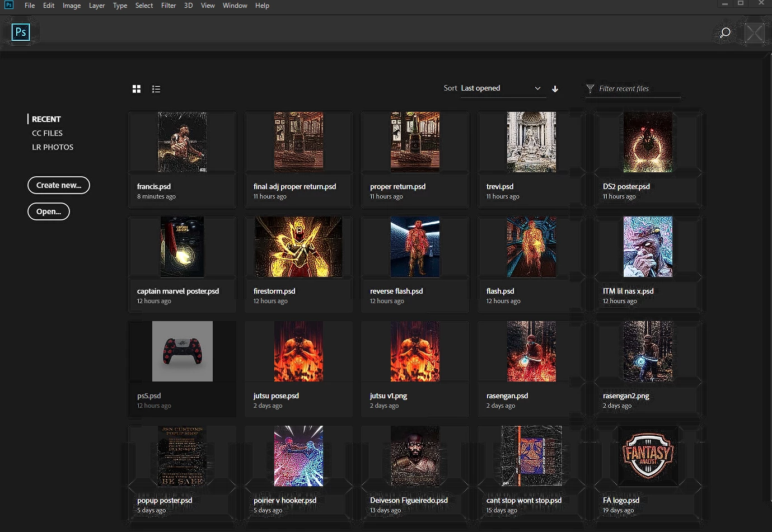Open the Select menu

click(x=144, y=6)
